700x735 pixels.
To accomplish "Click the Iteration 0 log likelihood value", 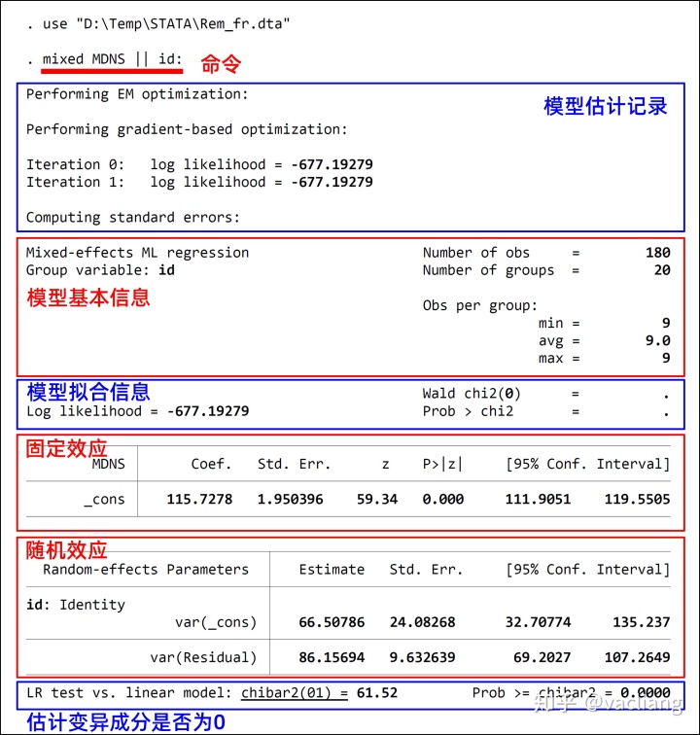I will coord(332,164).
